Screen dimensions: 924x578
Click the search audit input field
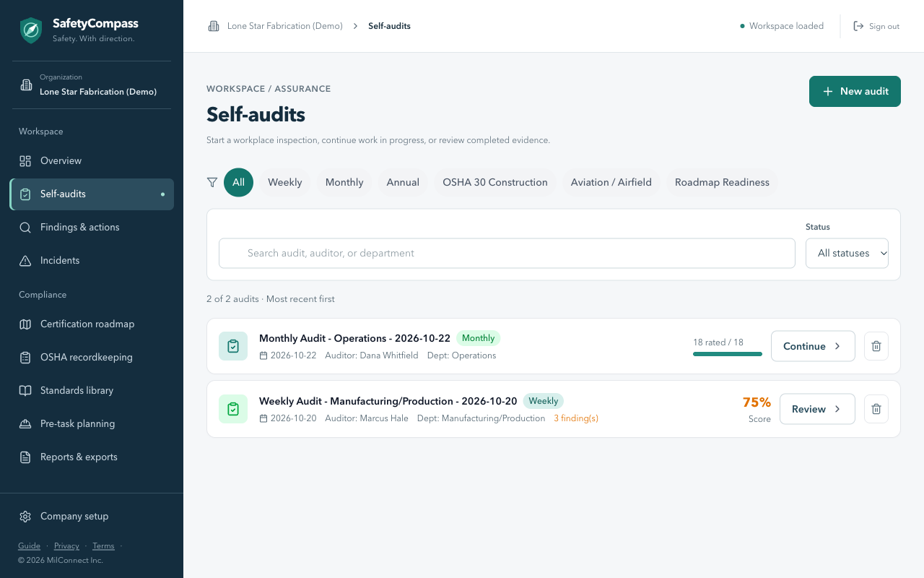[x=507, y=254]
